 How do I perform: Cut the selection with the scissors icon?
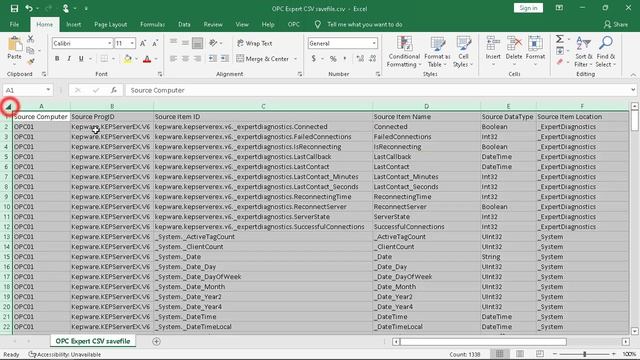[x=31, y=39]
